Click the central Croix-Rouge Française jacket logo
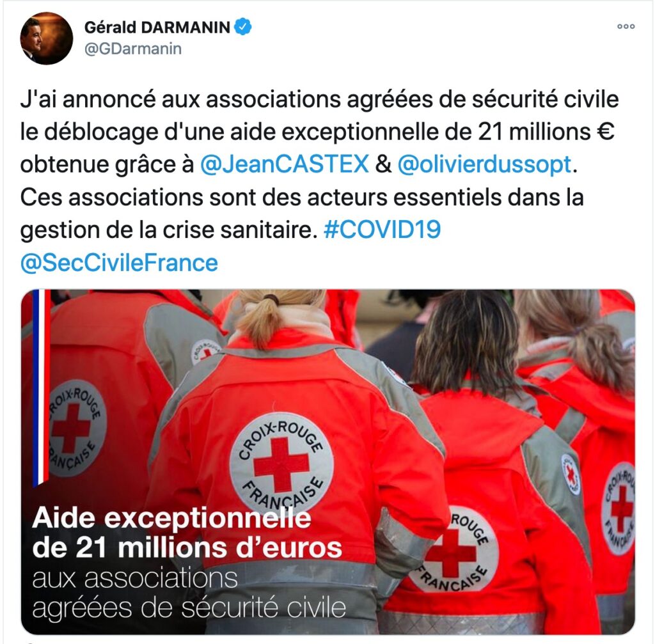The image size is (655, 644). point(281,464)
